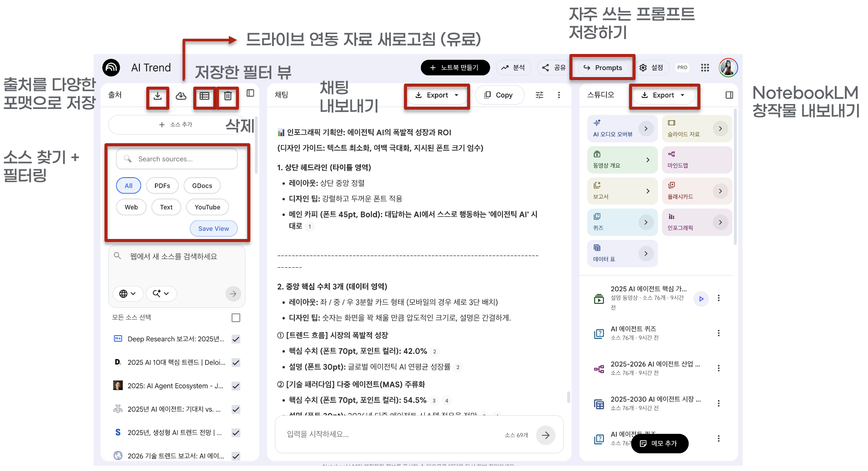Expand the 퀴즈 card options
The height and width of the screenshot is (471, 868).
click(646, 222)
